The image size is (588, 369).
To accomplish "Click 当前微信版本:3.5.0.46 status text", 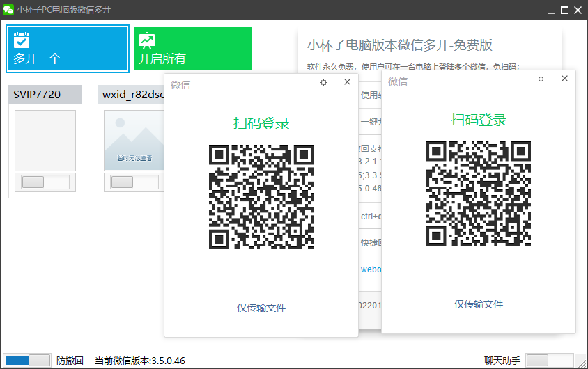I will pos(140,361).
